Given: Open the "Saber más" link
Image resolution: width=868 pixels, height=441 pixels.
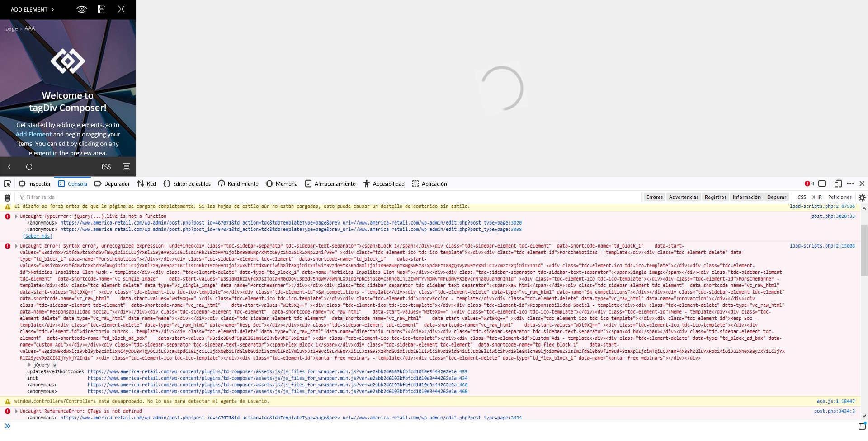Looking at the screenshot, I should click(x=38, y=236).
